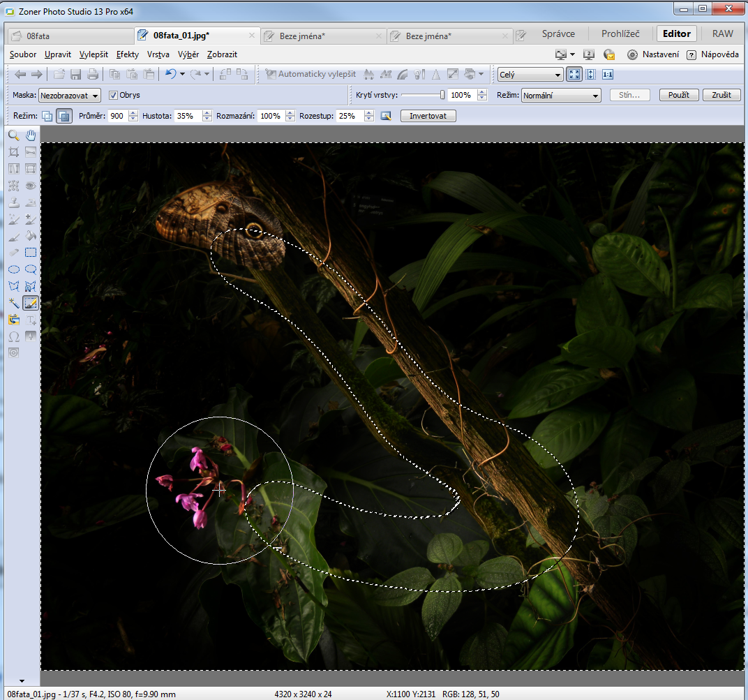Pick the Magic Wand selection tool
748x700 pixels.
point(13,303)
